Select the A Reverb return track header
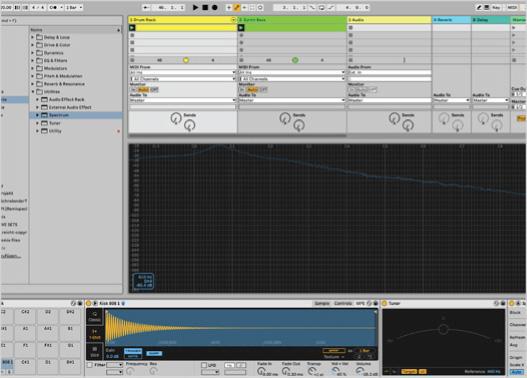 [451, 20]
